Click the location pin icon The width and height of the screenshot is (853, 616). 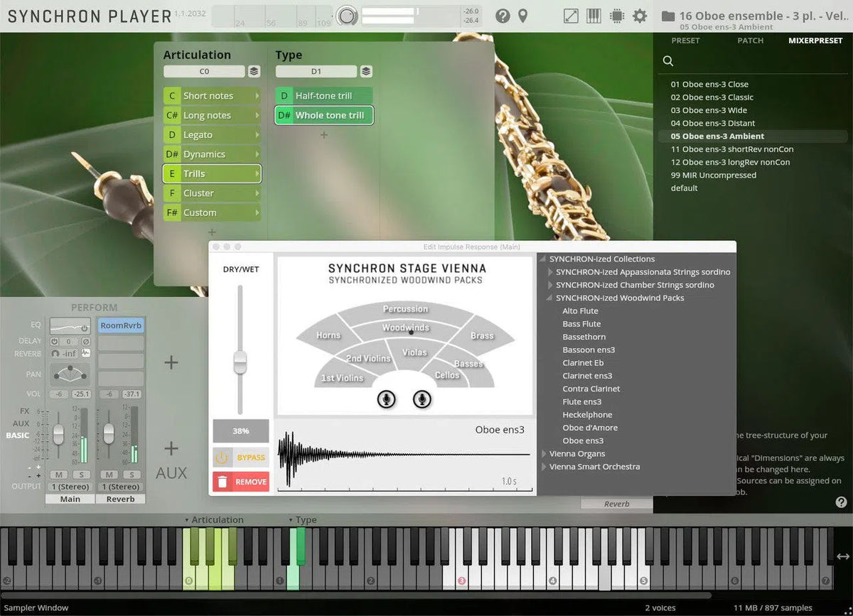click(523, 16)
